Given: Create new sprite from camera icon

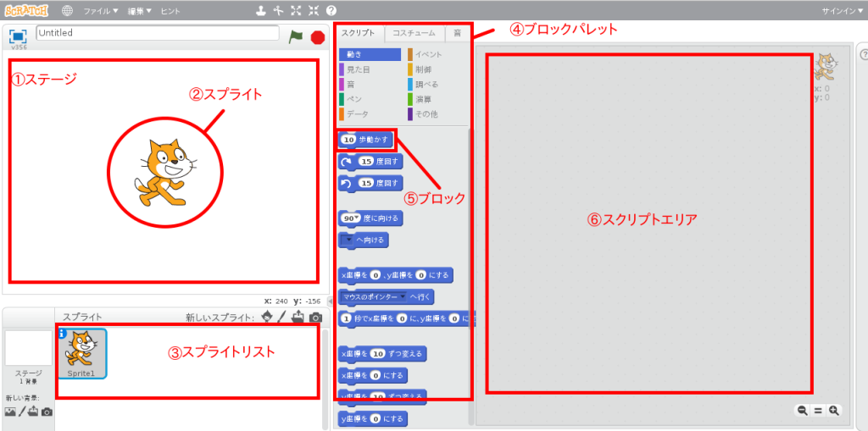Looking at the screenshot, I should pyautogui.click(x=315, y=317).
